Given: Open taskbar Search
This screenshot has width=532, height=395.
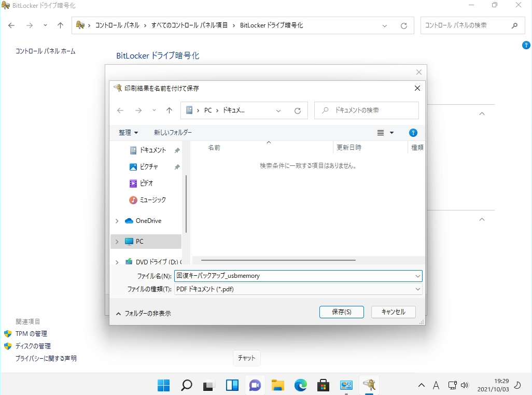Looking at the screenshot, I should pyautogui.click(x=187, y=385).
